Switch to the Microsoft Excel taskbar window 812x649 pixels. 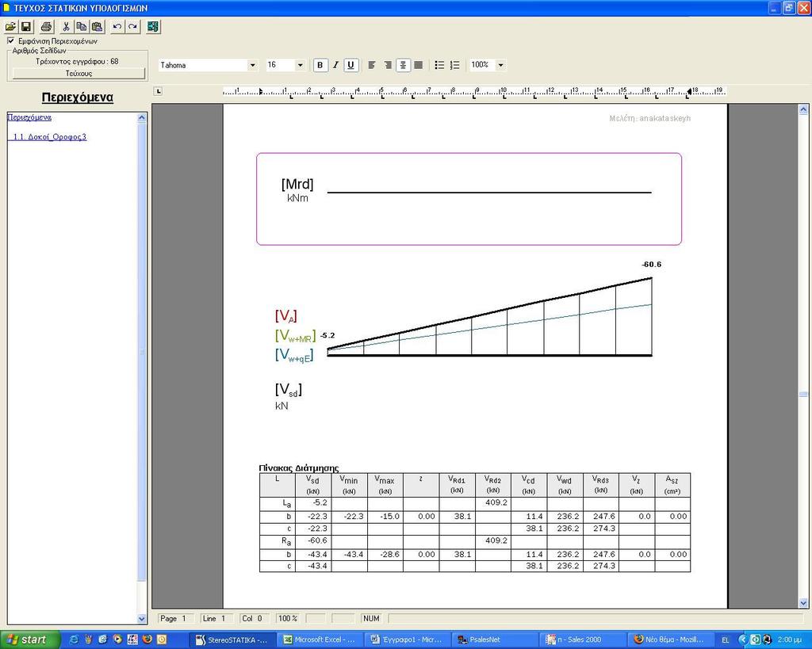coord(319,639)
